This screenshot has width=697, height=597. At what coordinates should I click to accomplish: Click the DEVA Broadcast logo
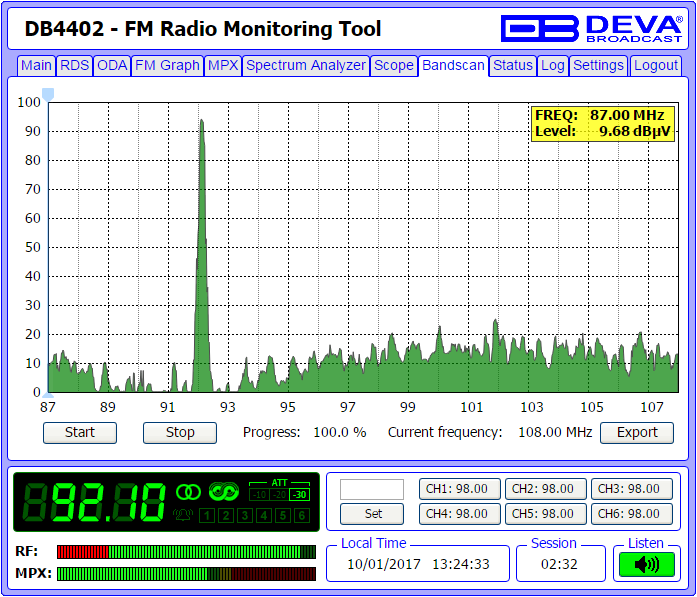(591, 29)
